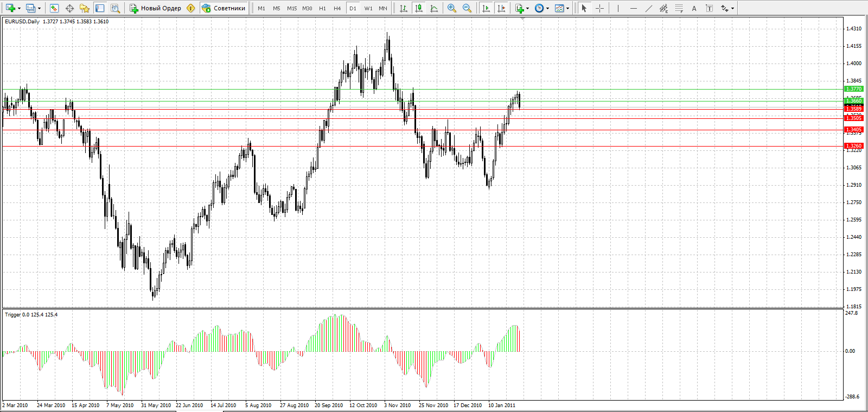
Task: Open the Market Watch window icon
Action: 54,8
